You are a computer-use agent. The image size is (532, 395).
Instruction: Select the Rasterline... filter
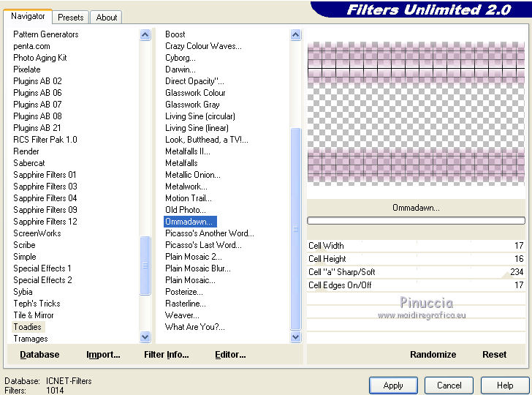point(186,304)
